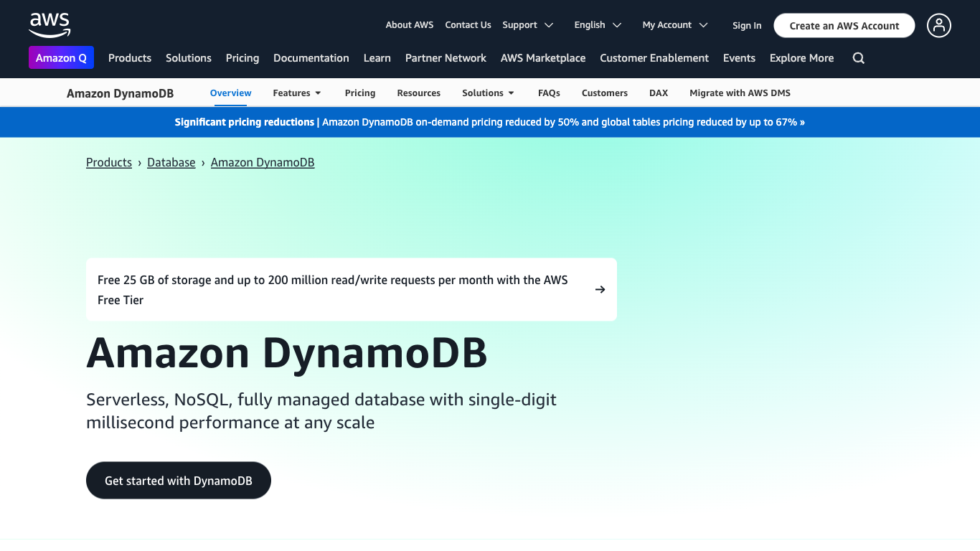This screenshot has width=980, height=551.
Task: Select the DynamoDB Pricing tab
Action: click(x=360, y=93)
